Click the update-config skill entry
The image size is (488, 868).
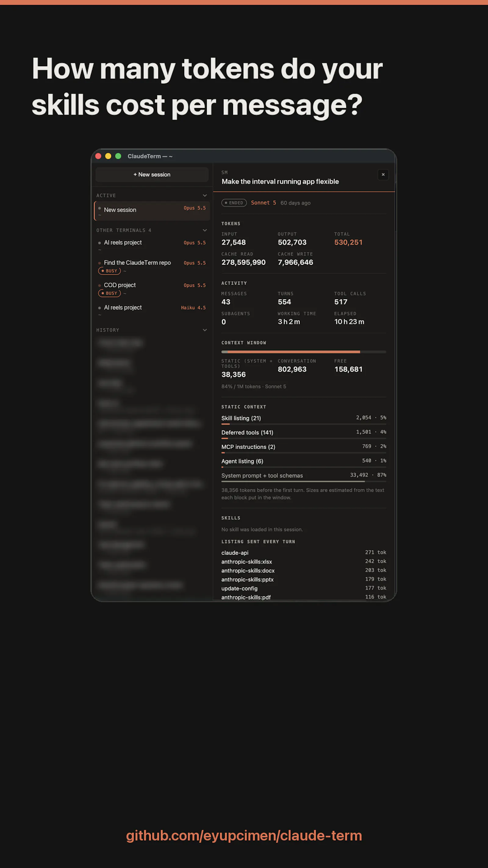pyautogui.click(x=304, y=588)
